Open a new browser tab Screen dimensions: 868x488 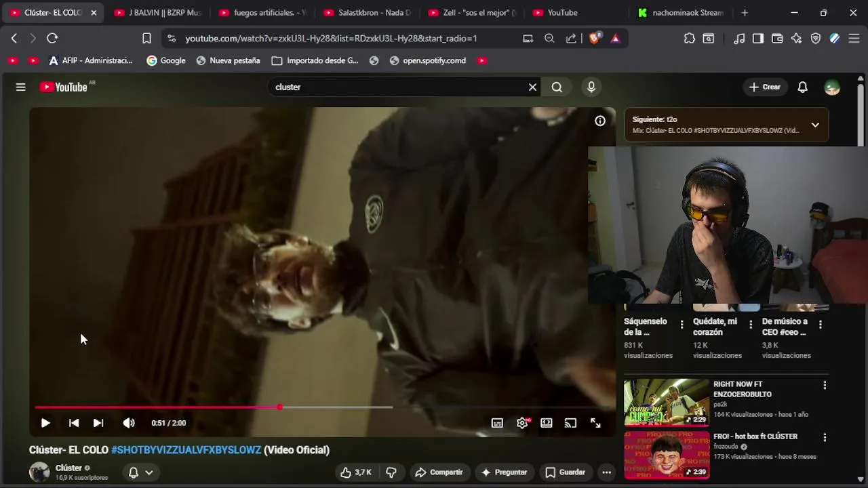coord(745,13)
